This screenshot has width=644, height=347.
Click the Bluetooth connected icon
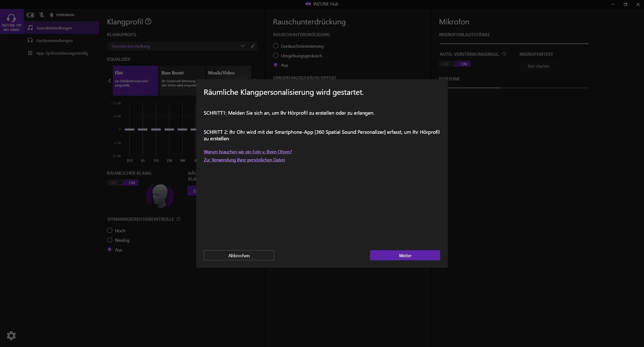point(52,15)
